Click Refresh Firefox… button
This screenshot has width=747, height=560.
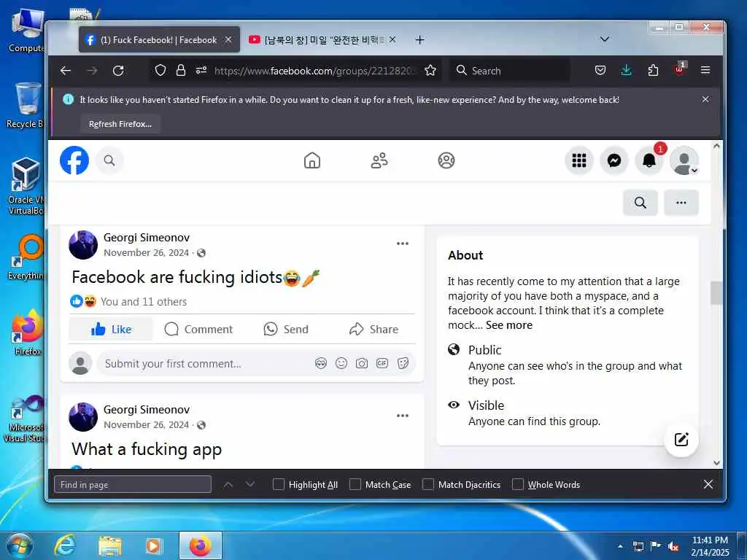click(120, 124)
